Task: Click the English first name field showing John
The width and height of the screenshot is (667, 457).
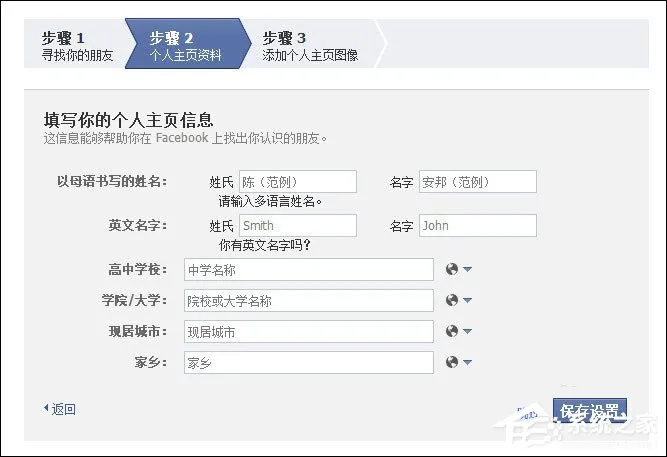Action: click(x=478, y=226)
